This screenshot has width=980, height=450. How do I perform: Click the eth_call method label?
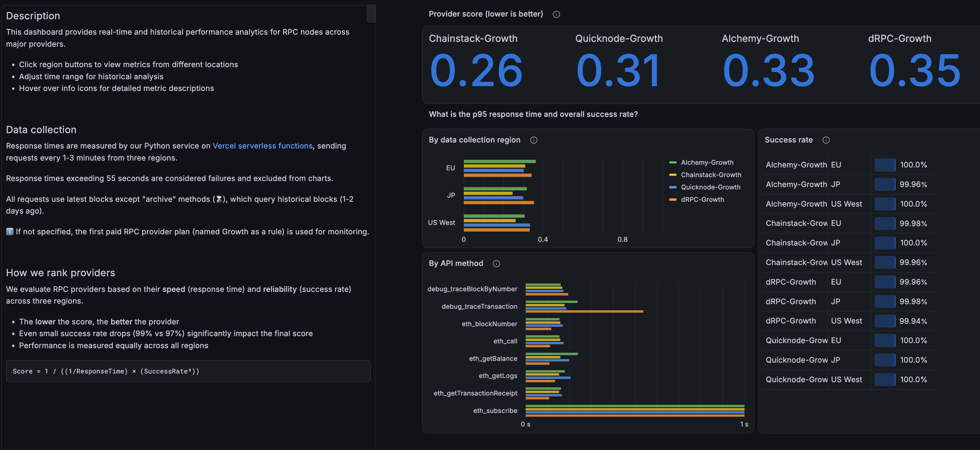505,341
